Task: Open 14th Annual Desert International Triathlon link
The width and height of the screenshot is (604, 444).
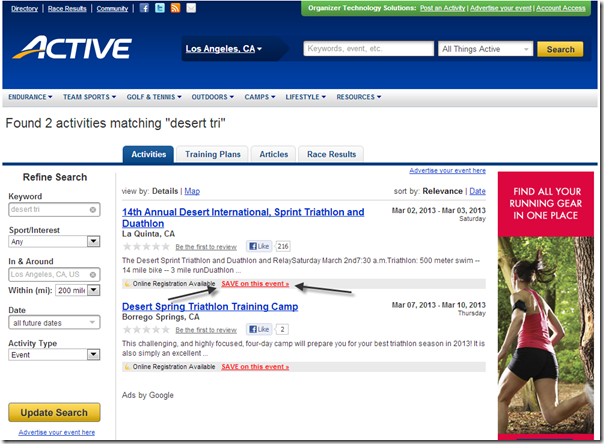Action: (243, 218)
